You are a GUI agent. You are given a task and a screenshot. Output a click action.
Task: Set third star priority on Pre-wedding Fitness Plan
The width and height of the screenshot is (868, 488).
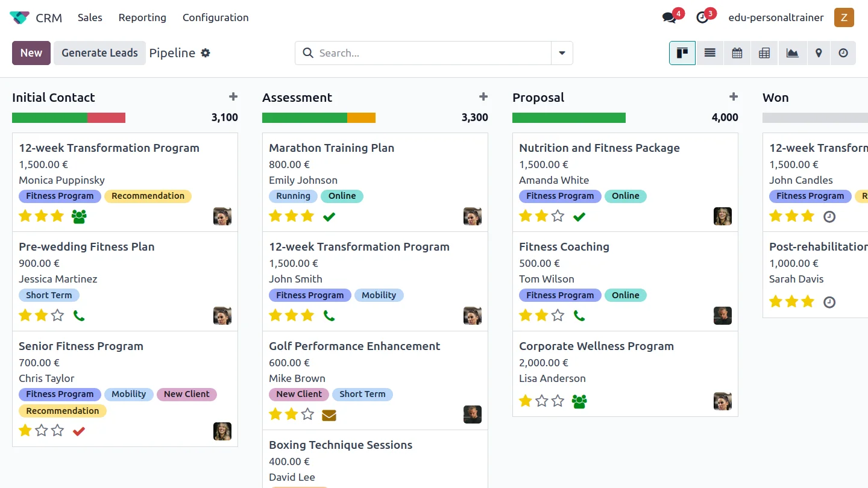click(57, 315)
